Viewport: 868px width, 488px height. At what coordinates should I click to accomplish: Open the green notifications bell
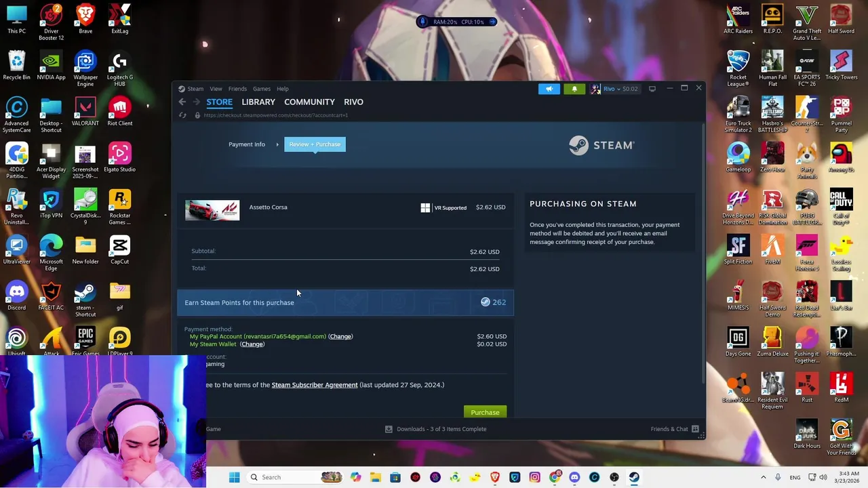coord(574,89)
